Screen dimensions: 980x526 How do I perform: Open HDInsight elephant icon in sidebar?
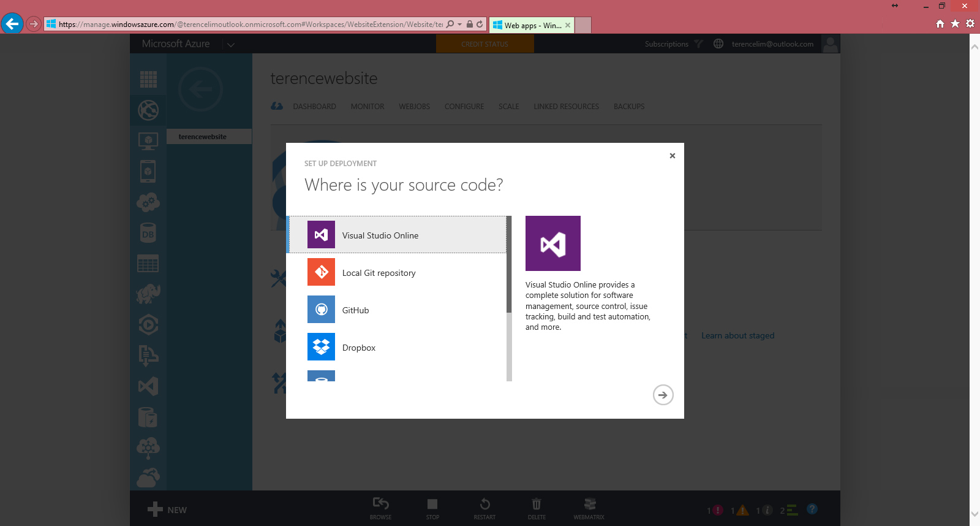click(x=148, y=294)
